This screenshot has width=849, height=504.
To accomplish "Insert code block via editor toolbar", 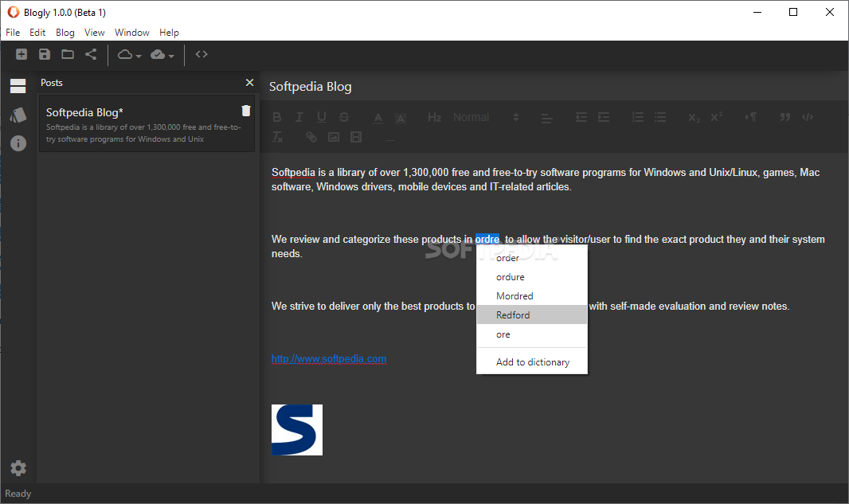I will point(808,117).
